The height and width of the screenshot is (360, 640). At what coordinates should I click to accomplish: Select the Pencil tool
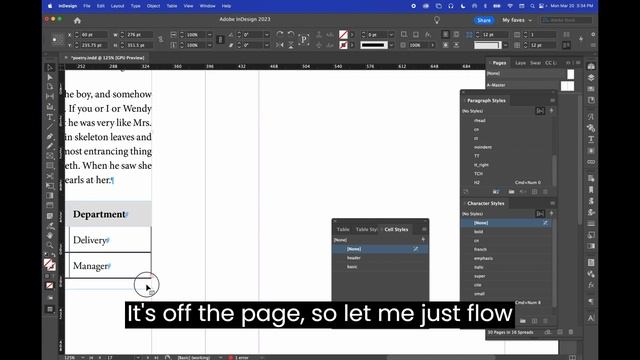click(x=50, y=146)
